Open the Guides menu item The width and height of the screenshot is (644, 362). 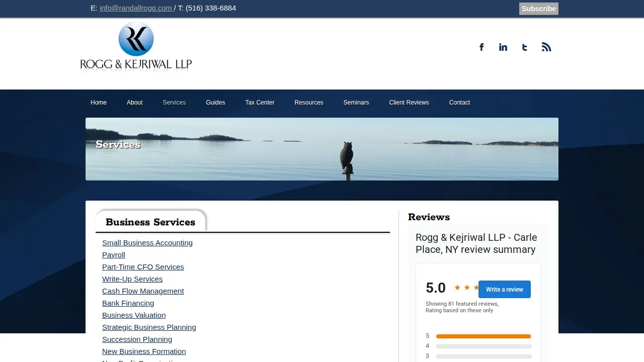[x=215, y=103]
